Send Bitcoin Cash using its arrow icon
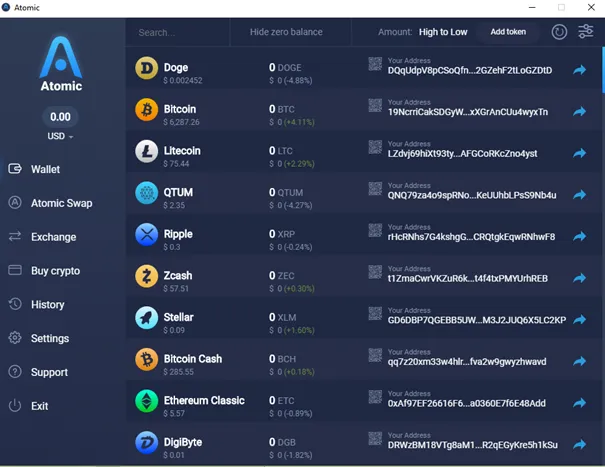The height and width of the screenshot is (467, 605). [580, 361]
